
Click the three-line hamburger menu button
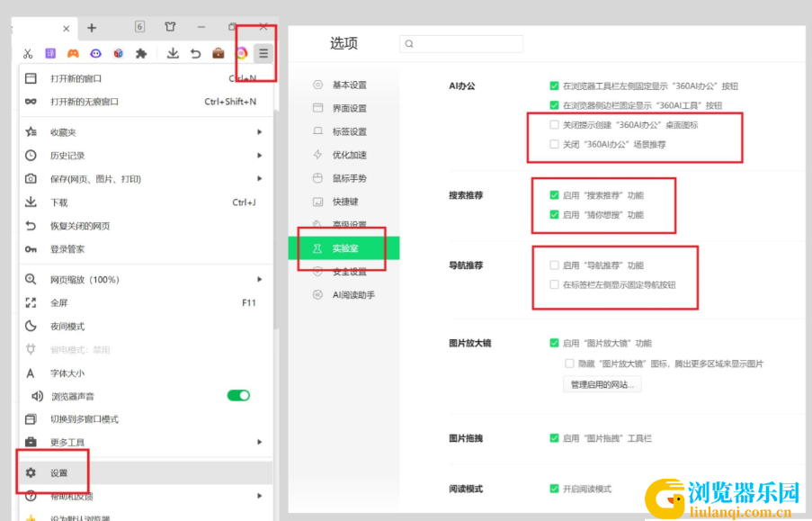(263, 53)
